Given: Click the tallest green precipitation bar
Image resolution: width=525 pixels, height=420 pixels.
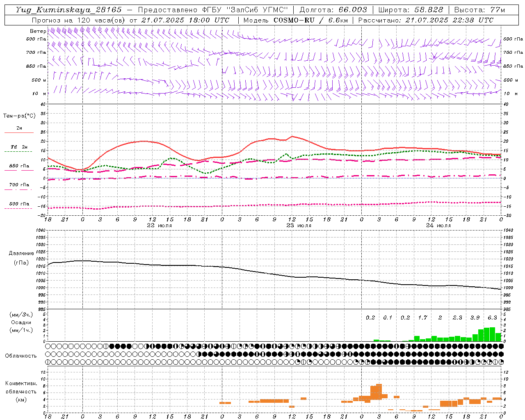Looking at the screenshot, I should (493, 334).
